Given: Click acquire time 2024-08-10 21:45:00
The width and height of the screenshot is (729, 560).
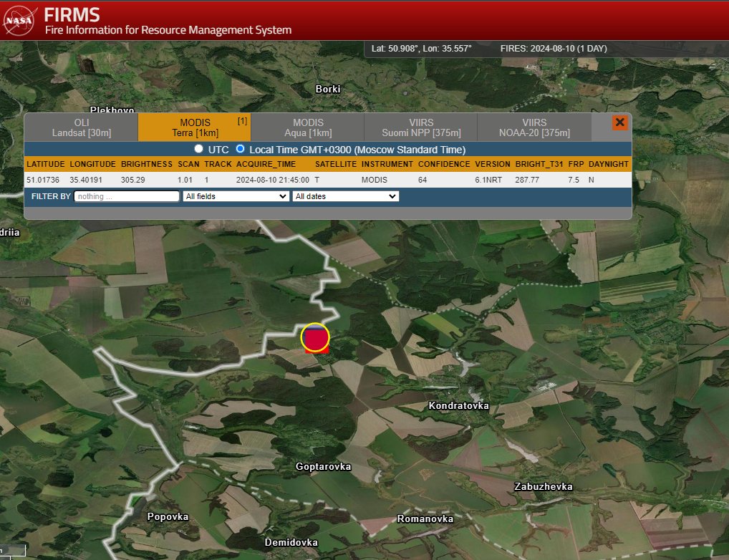Looking at the screenshot, I should pyautogui.click(x=272, y=180).
